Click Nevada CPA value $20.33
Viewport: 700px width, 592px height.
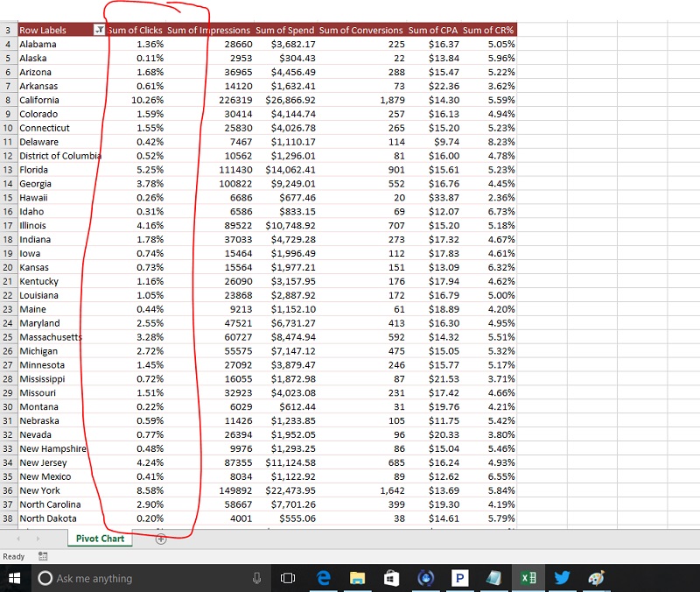444,434
